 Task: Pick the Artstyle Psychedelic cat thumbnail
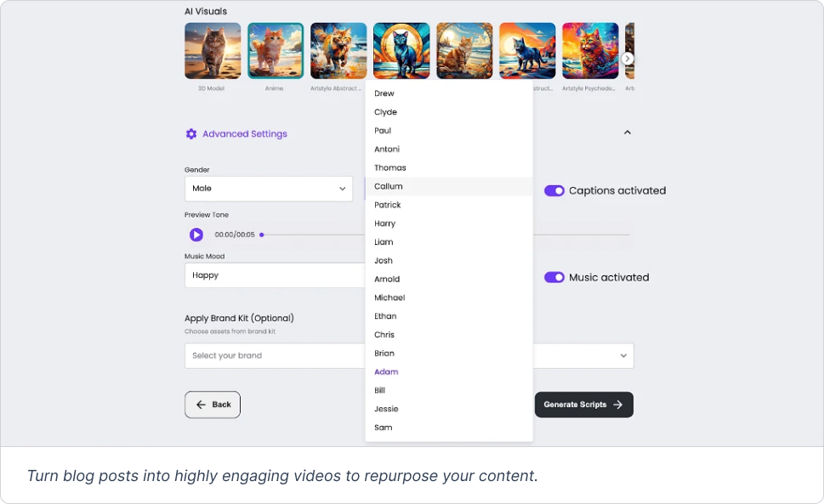pyautogui.click(x=590, y=51)
